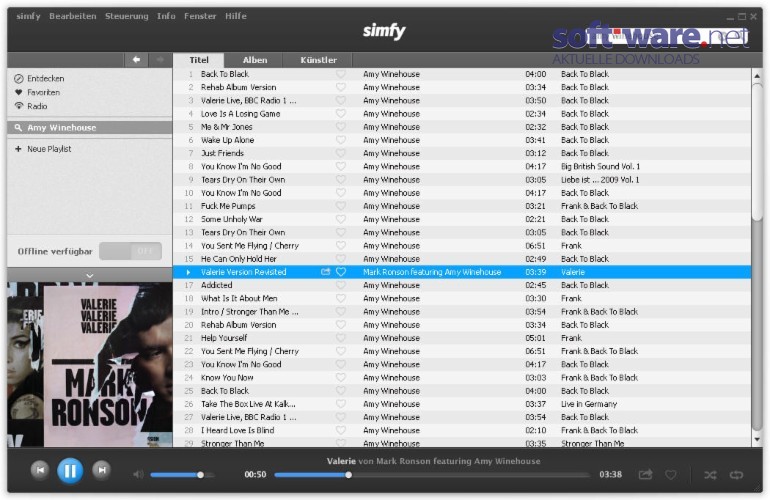Share the current song from player bar
Viewport: 770px width, 500px height.
[645, 474]
